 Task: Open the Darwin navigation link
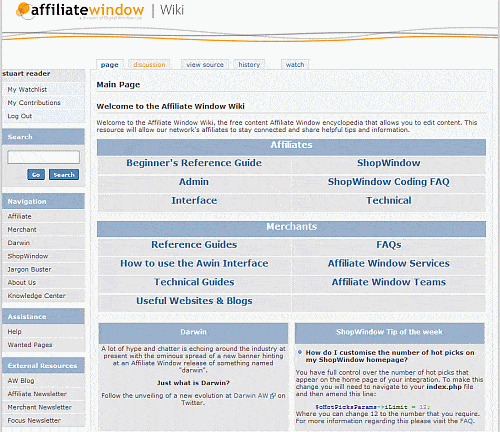19,243
